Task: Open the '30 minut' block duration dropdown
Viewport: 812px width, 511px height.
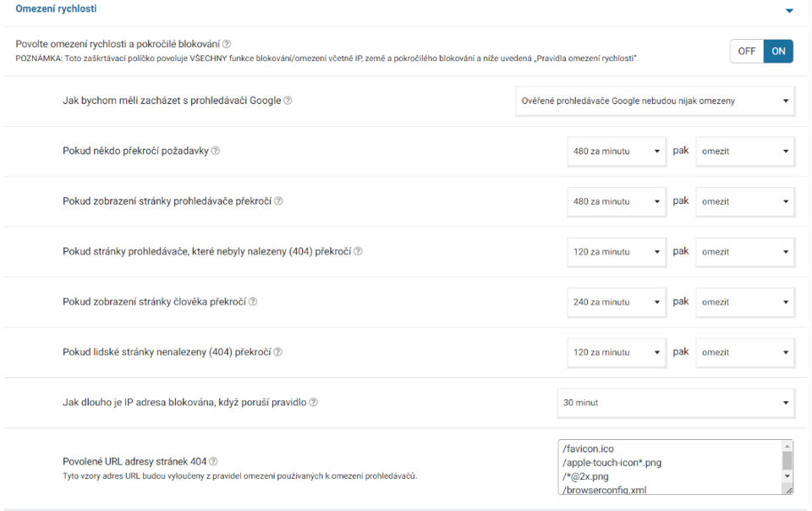Action: tap(676, 403)
